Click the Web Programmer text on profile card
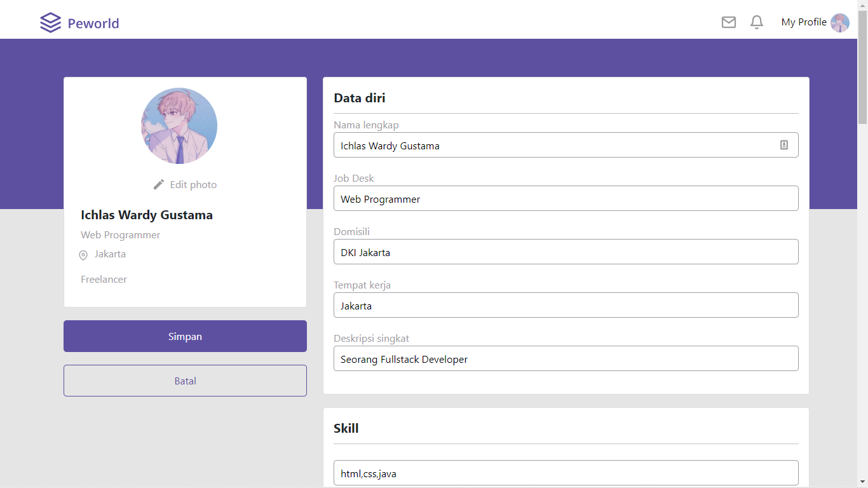 120,235
